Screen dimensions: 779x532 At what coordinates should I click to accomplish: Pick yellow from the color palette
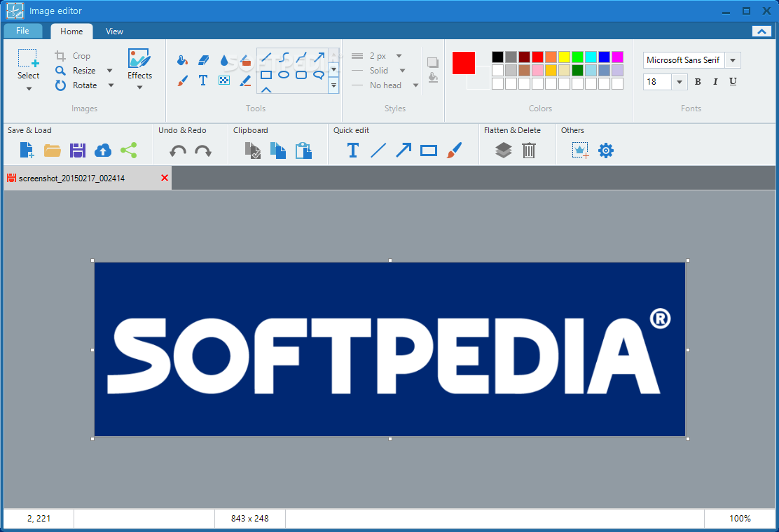click(564, 57)
